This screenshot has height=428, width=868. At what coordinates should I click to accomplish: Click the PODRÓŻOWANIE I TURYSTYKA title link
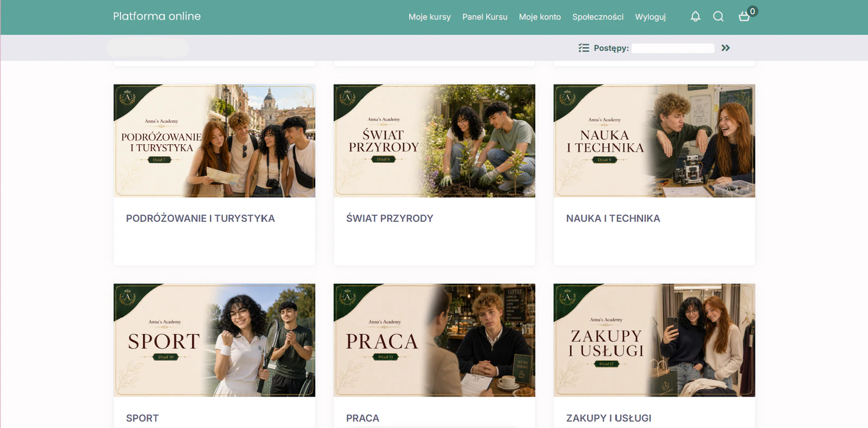click(201, 219)
